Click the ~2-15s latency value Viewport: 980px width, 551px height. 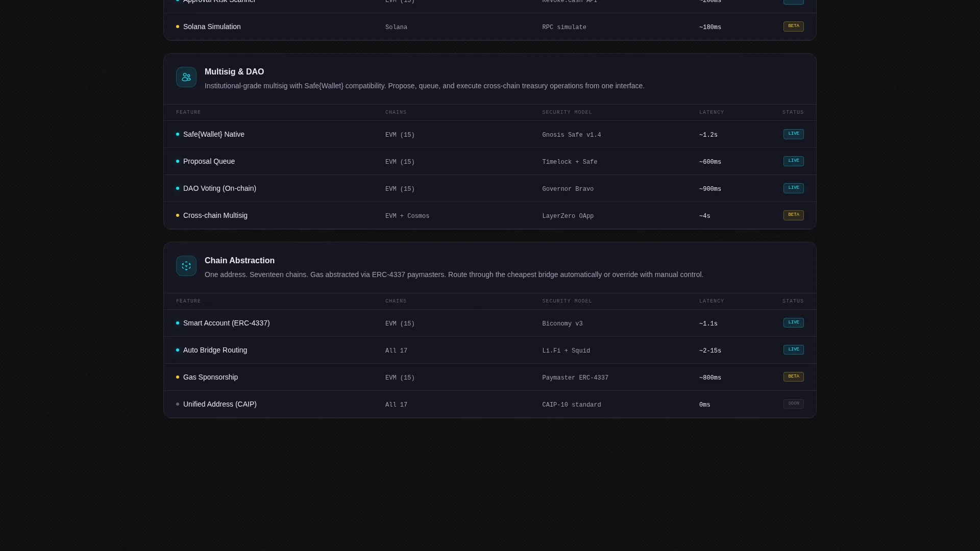click(x=710, y=351)
